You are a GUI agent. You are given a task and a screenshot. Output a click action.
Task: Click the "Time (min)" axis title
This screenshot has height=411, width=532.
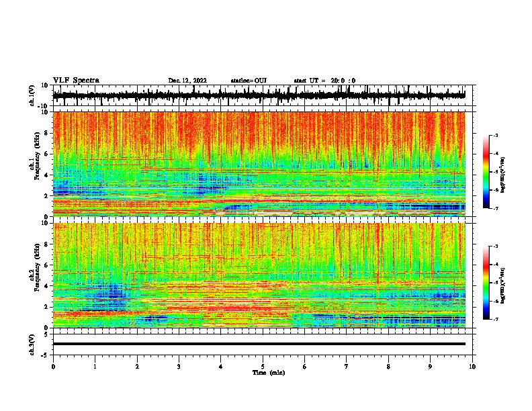[x=269, y=373]
